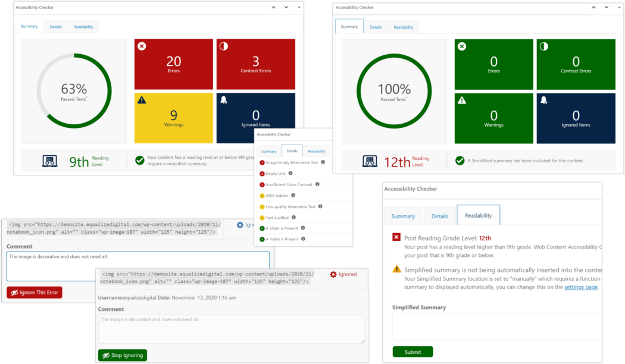This screenshot has height=364, width=625.
Task: Click the contrast icon on green 0 Contrast Errors tile
Action: tap(543, 46)
